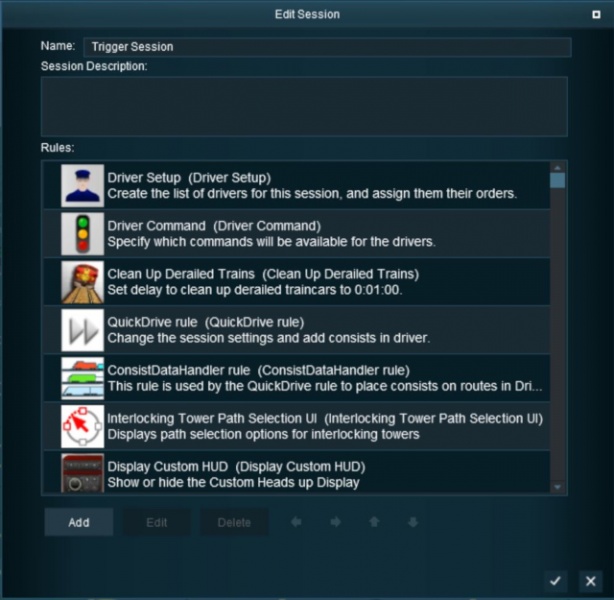Screen dimensions: 614x600
Task: Click the move rule down arrow
Action: click(x=412, y=522)
